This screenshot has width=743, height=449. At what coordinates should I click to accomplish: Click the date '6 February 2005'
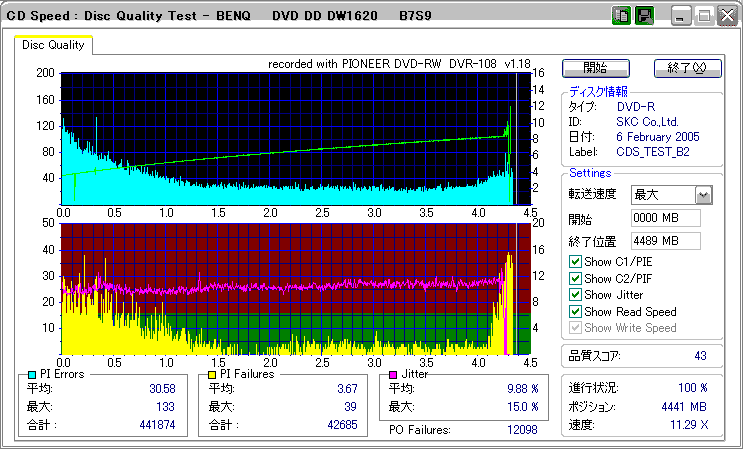(x=658, y=137)
